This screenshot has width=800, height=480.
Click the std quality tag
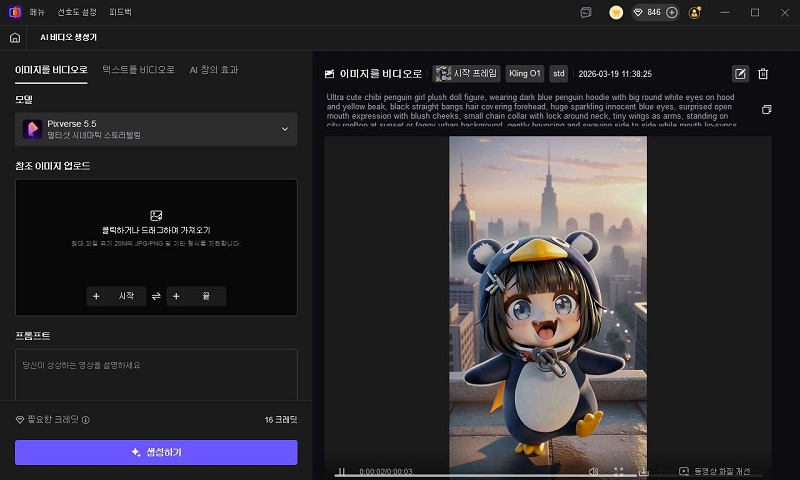tap(559, 74)
